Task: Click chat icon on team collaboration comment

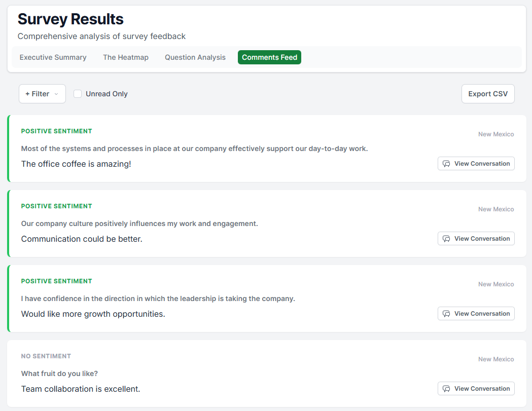Action: [446, 389]
